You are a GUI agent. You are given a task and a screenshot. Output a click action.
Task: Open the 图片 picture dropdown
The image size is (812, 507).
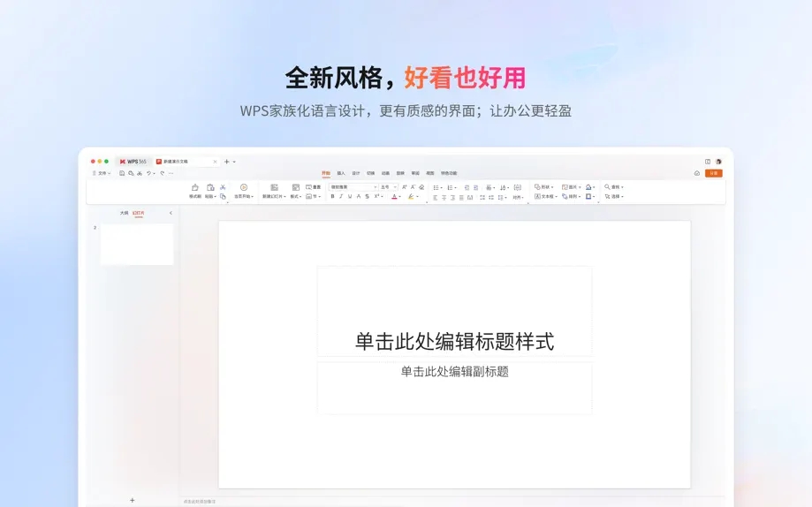571,187
